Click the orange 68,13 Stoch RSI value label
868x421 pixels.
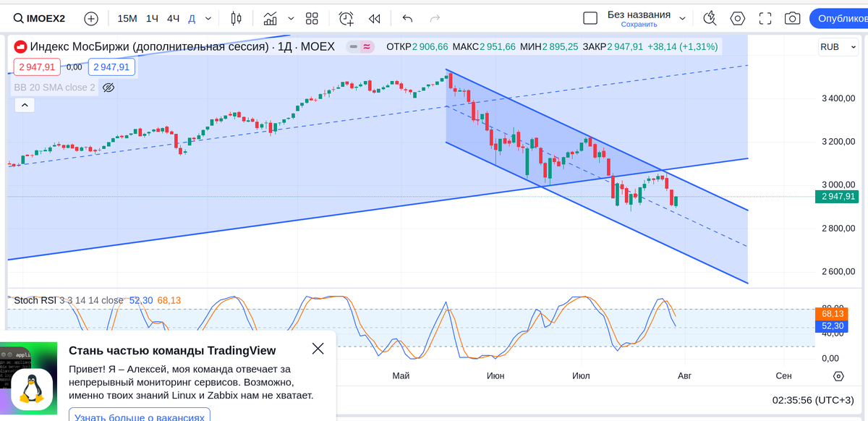coord(833,314)
